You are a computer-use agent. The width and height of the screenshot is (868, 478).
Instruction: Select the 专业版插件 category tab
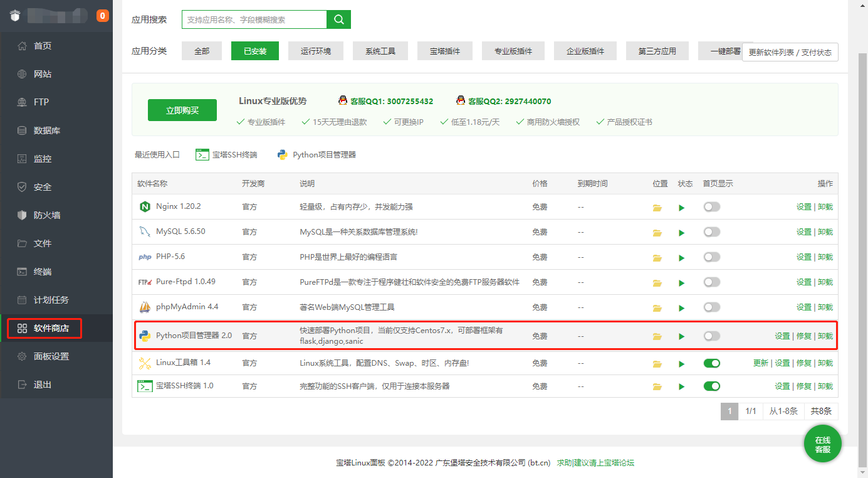tap(513, 51)
